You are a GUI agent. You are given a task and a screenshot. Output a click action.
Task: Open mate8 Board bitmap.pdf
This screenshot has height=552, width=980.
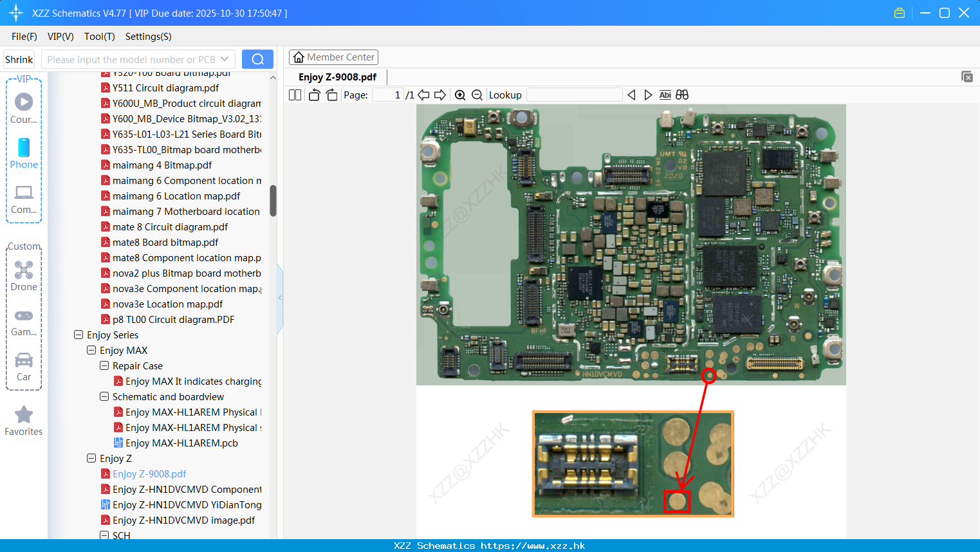[165, 242]
